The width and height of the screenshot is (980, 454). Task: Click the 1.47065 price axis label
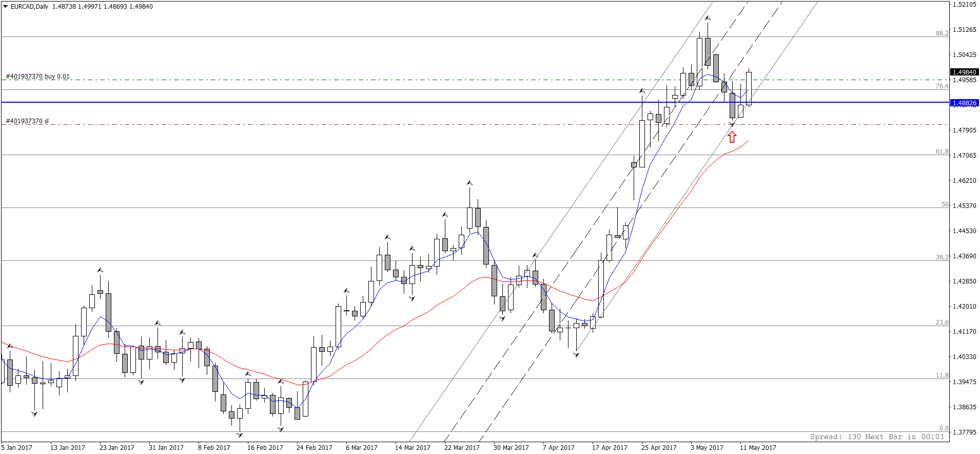pos(965,156)
